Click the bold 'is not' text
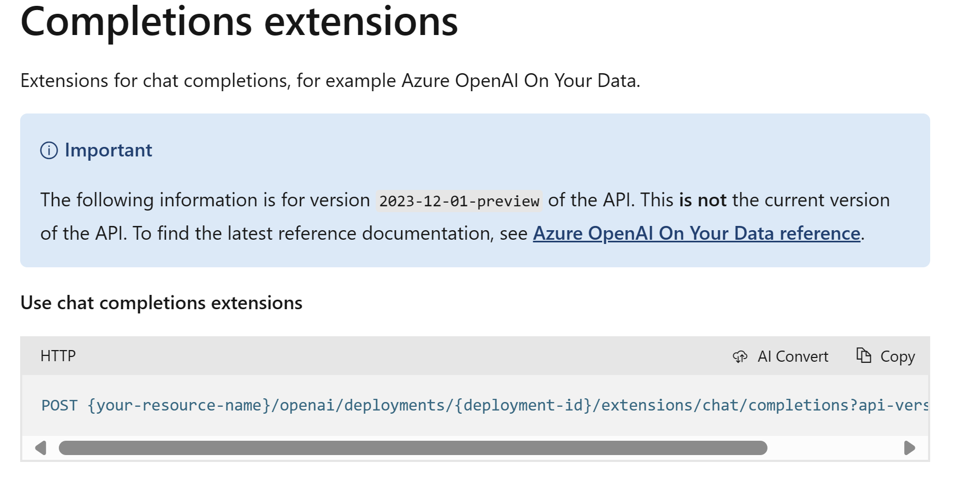Viewport: 980px width, 489px height. [x=702, y=200]
